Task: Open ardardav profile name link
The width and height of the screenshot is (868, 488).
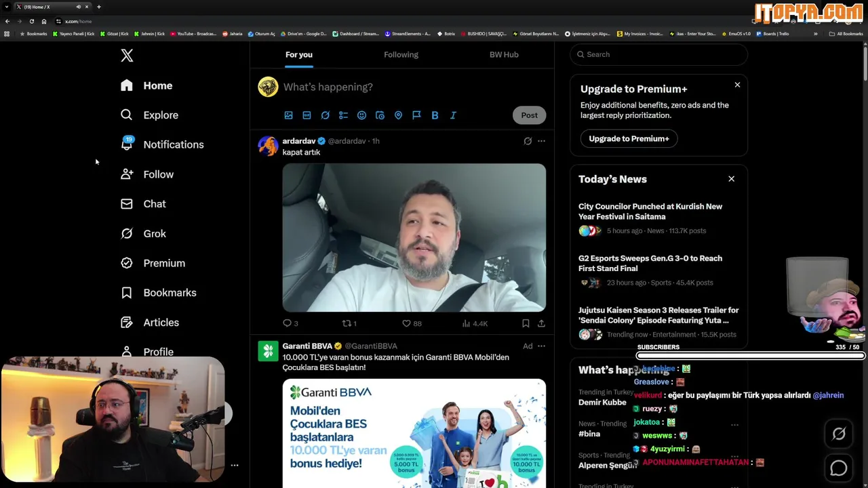Action: click(299, 141)
